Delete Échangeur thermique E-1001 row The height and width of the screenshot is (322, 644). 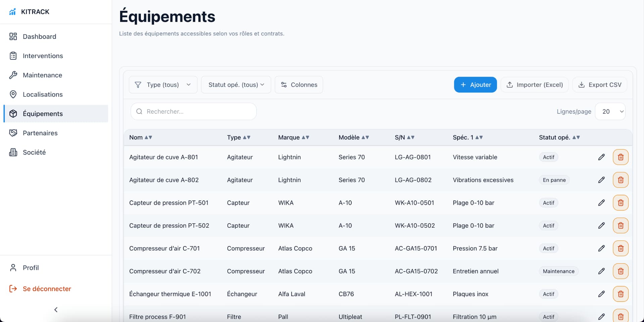pos(621,294)
